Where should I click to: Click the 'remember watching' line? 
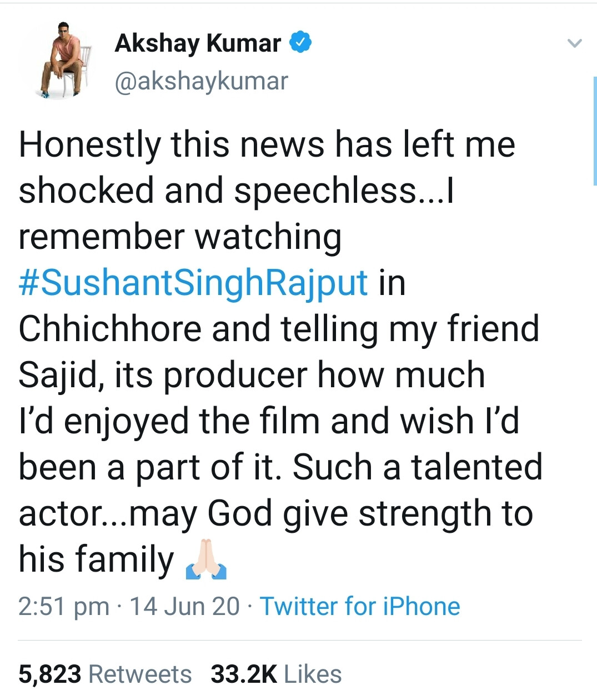[x=179, y=237]
